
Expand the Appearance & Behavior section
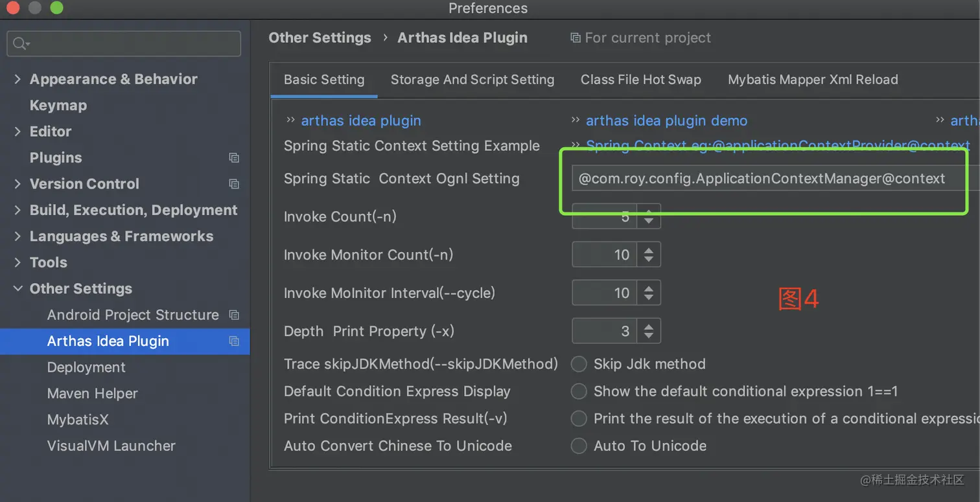pyautogui.click(x=17, y=79)
